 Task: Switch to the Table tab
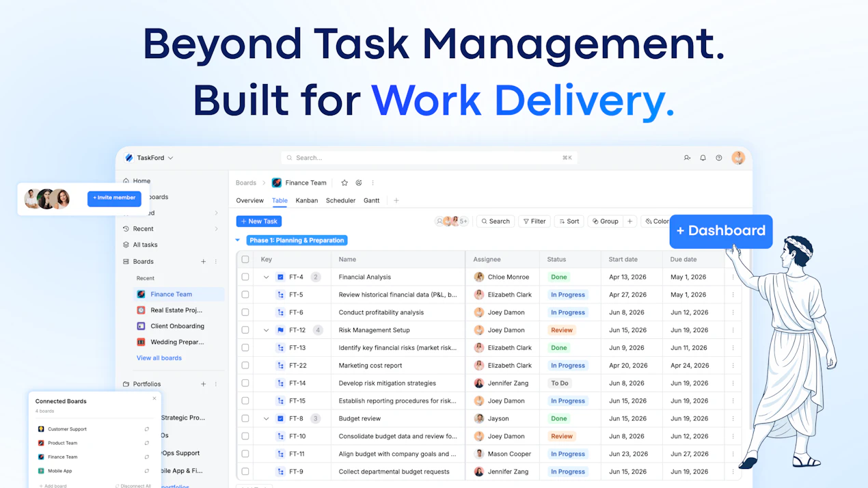[280, 201]
